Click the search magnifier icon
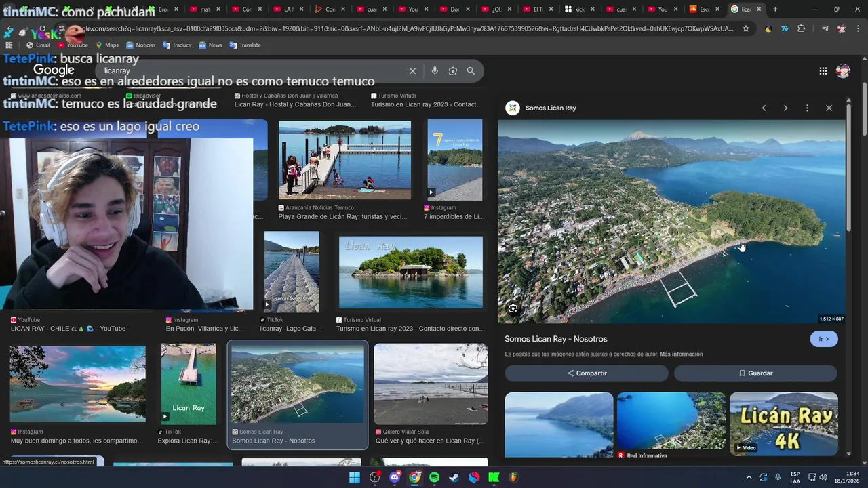The width and height of the screenshot is (868, 488). point(471,71)
